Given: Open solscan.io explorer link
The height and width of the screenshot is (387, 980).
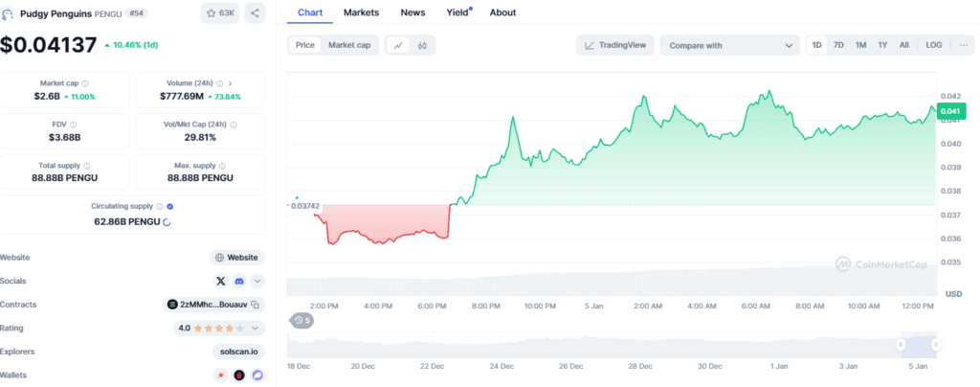Looking at the screenshot, I should [x=238, y=352].
